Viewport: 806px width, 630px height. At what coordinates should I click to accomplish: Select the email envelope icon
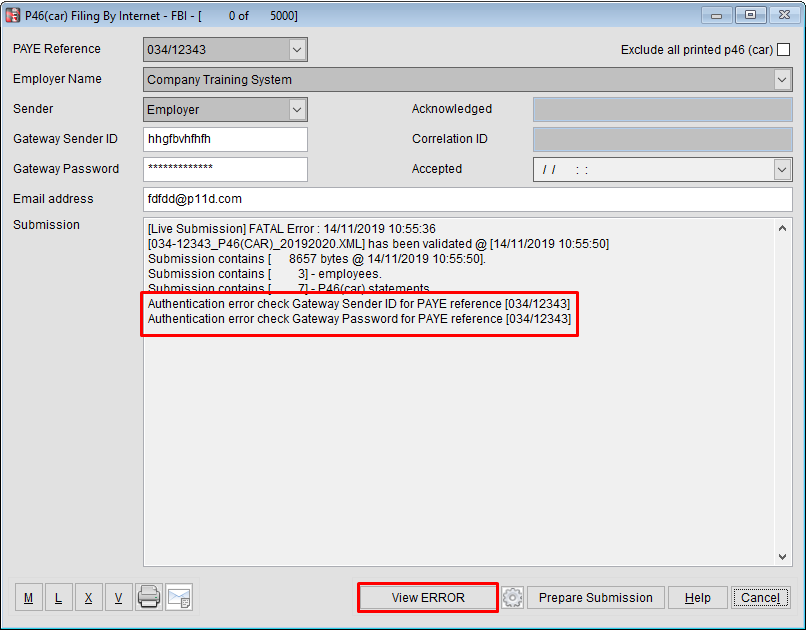pyautogui.click(x=178, y=597)
